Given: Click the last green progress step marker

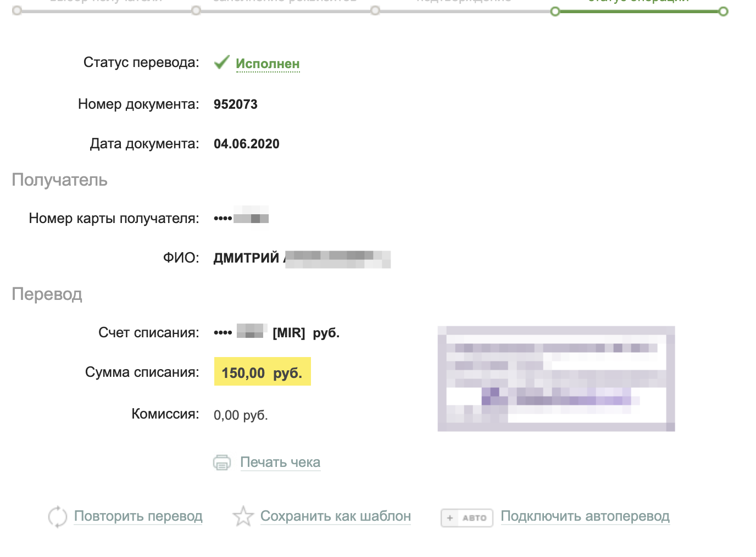Looking at the screenshot, I should click(x=723, y=11).
